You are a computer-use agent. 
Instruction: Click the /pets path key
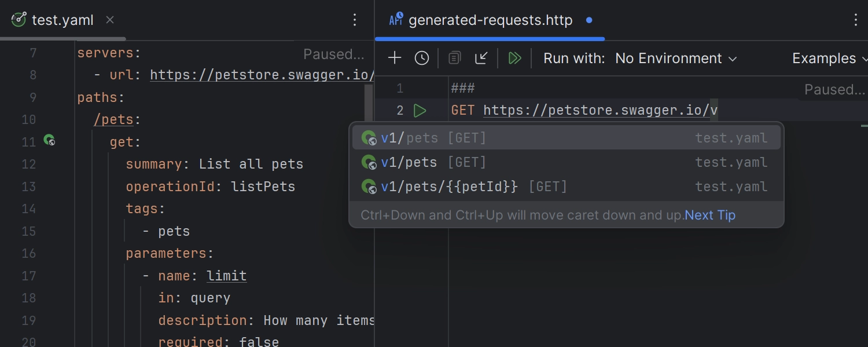(x=113, y=119)
